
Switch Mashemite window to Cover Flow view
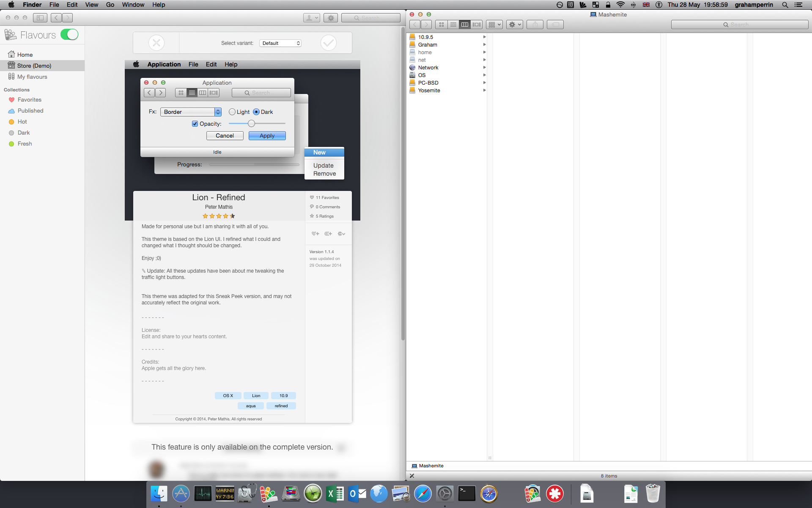[x=477, y=25]
